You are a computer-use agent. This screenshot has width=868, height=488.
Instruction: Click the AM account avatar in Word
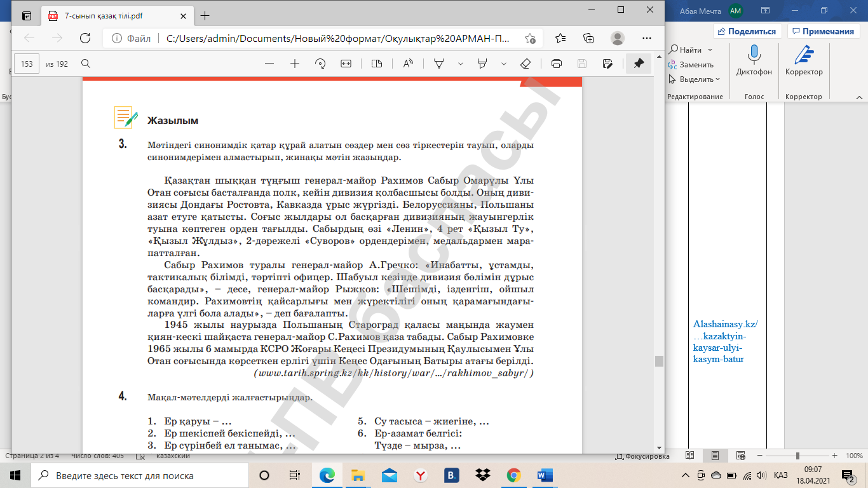click(x=736, y=10)
